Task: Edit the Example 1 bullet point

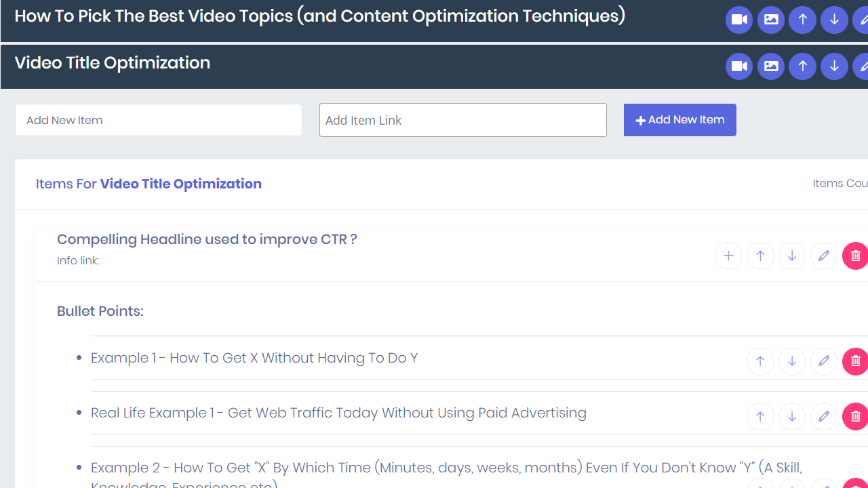Action: [x=824, y=361]
